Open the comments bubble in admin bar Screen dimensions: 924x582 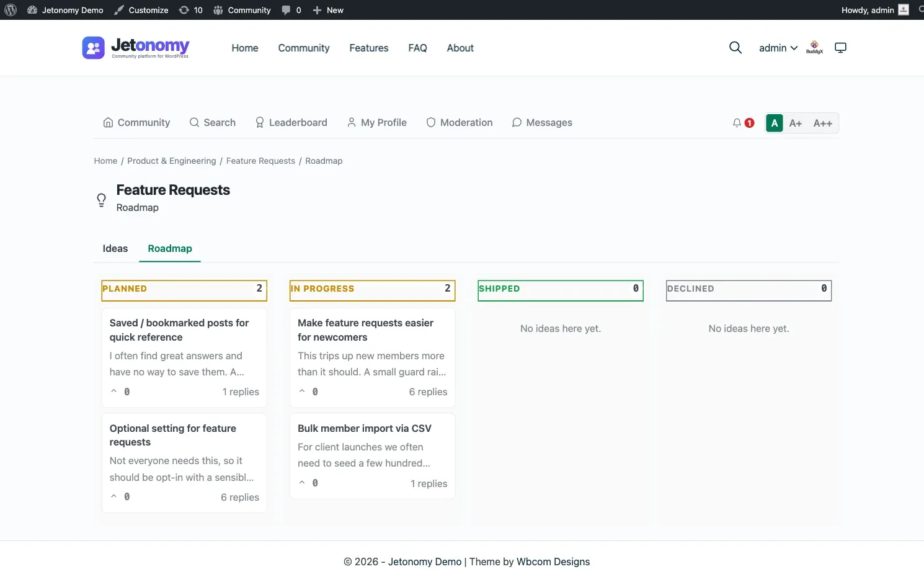pos(291,10)
